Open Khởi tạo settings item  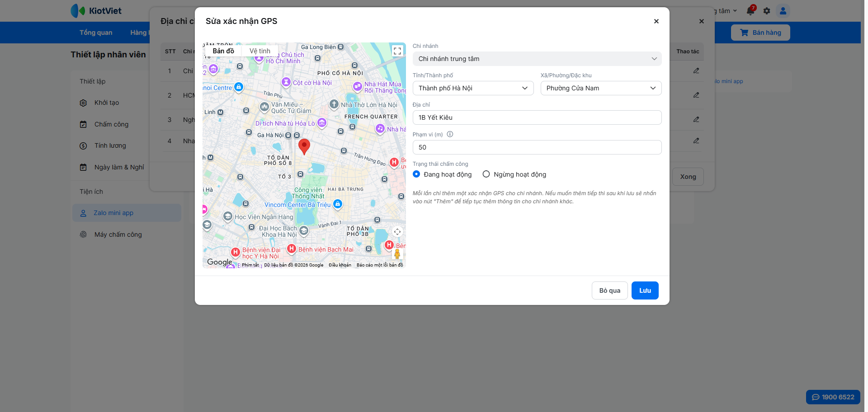point(107,103)
